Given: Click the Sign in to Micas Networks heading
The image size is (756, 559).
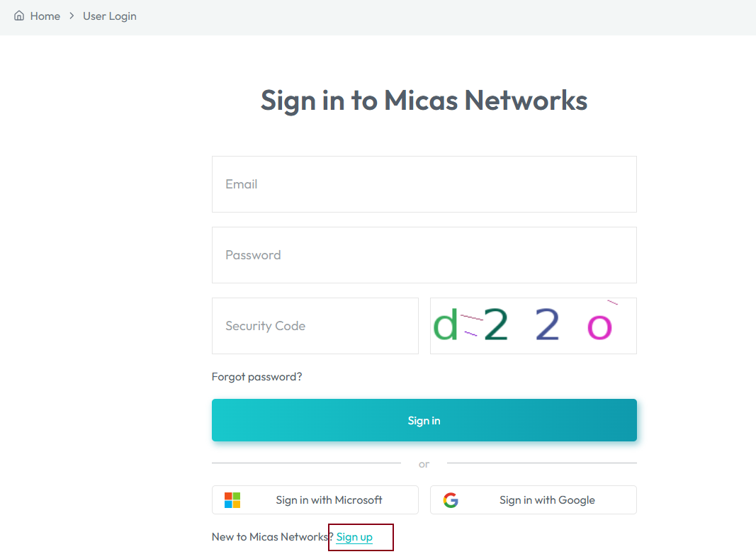Looking at the screenshot, I should coord(424,101).
